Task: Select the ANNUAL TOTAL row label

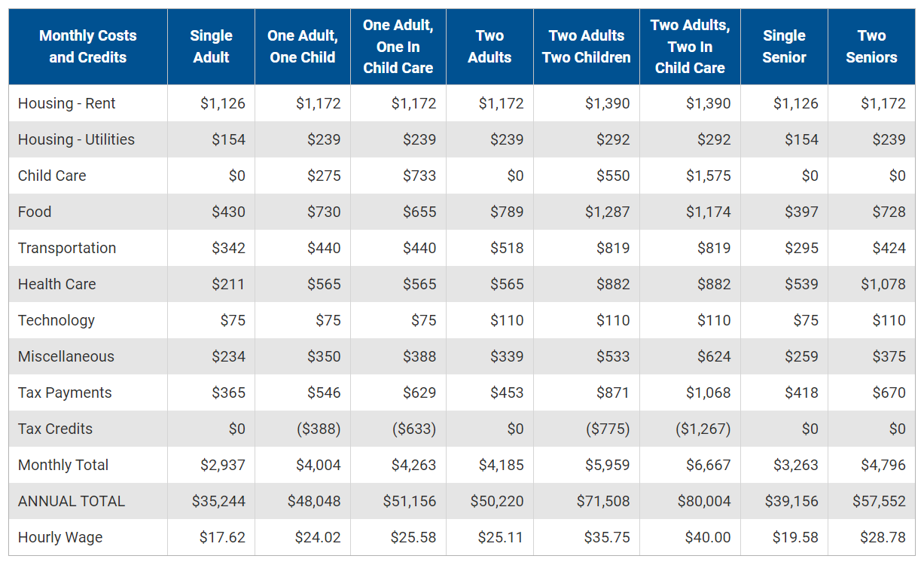Action: [x=72, y=501]
